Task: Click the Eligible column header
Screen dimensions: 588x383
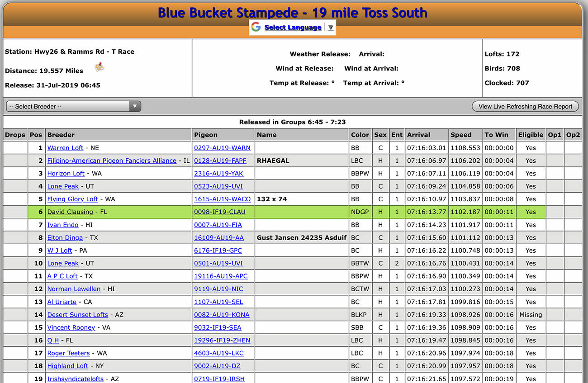Action: pos(531,135)
